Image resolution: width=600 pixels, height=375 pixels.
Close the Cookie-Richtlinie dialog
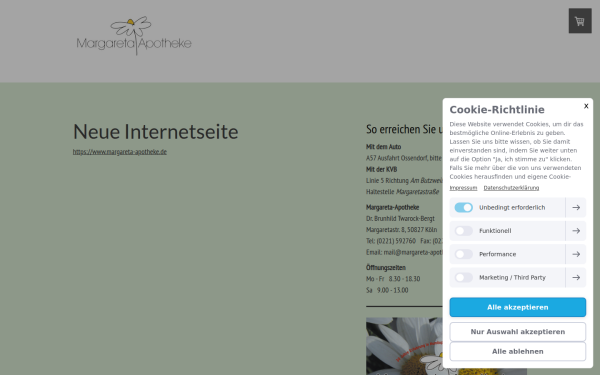click(x=586, y=106)
